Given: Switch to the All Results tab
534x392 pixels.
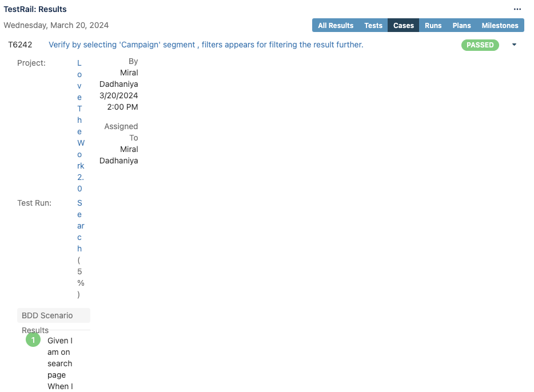Looking at the screenshot, I should (x=336, y=26).
